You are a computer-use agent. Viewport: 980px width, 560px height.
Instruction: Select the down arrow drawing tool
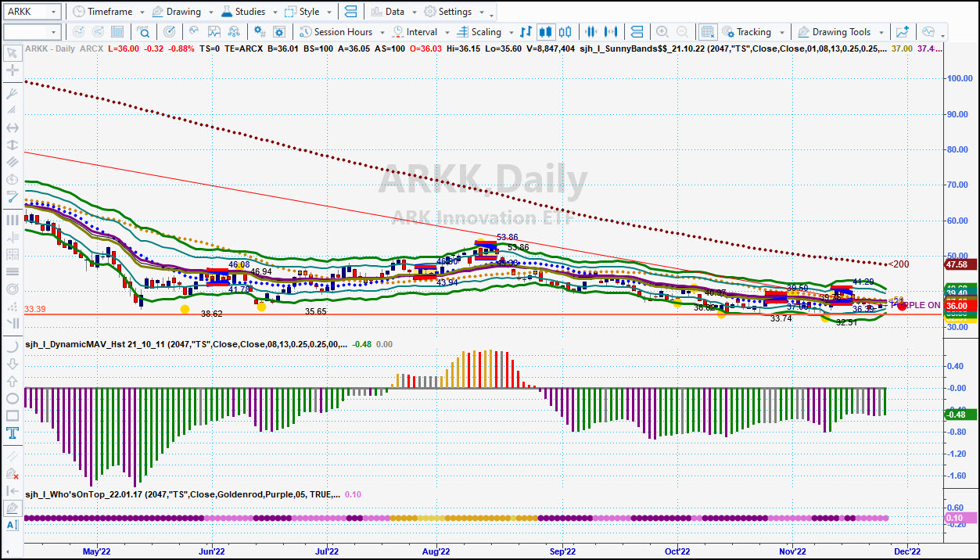click(13, 364)
